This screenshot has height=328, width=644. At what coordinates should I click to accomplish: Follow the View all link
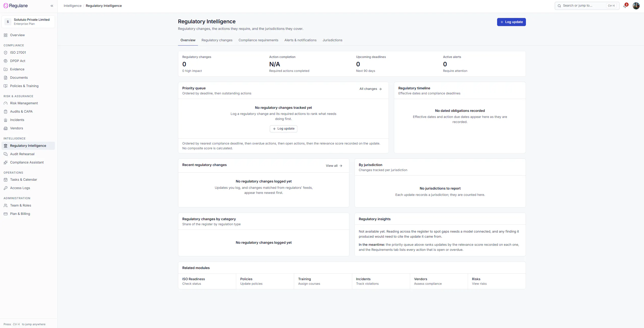tap(334, 166)
